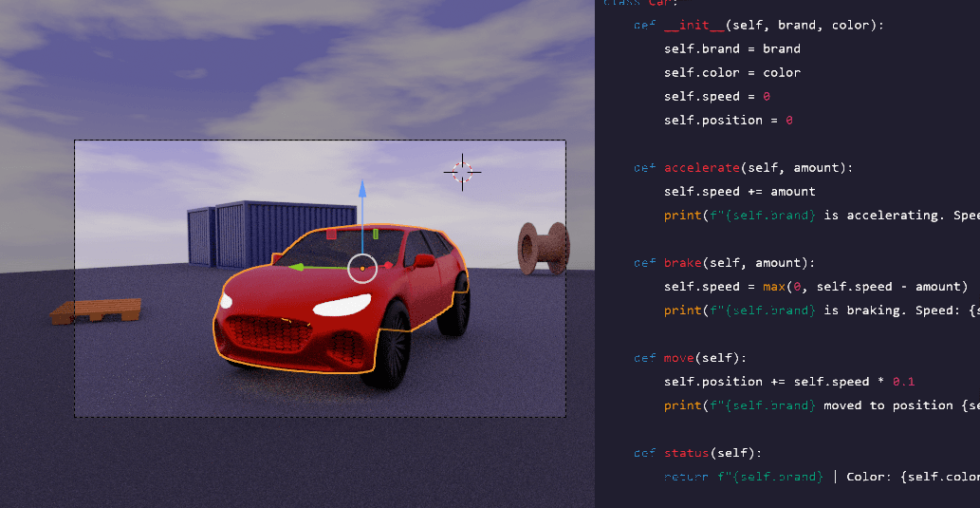Place cursor on 'self.brand = brand' line
Viewport: 980px width, 508px height.
(x=731, y=48)
